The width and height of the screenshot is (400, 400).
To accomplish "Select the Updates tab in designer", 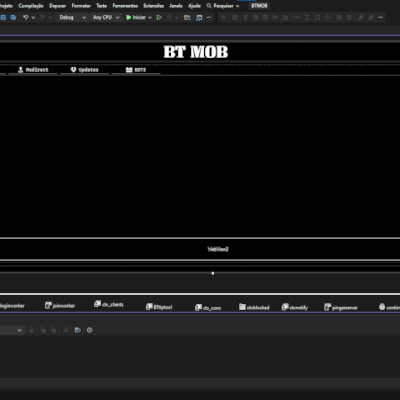I will [85, 70].
